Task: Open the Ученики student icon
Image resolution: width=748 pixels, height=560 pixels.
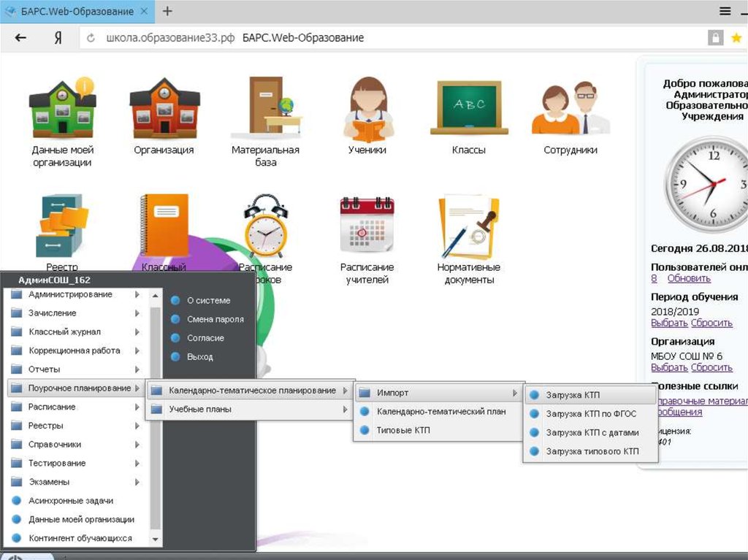Action: pos(366,110)
